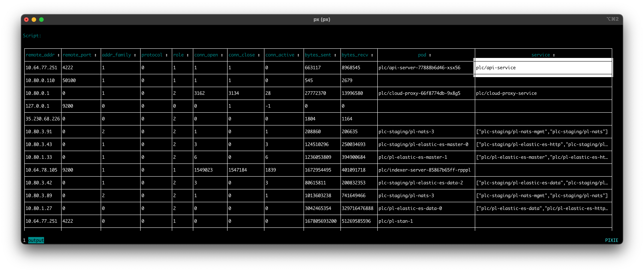Click sort arrows icon next to remote_addr
The height and width of the screenshot is (272, 644).
tap(59, 55)
